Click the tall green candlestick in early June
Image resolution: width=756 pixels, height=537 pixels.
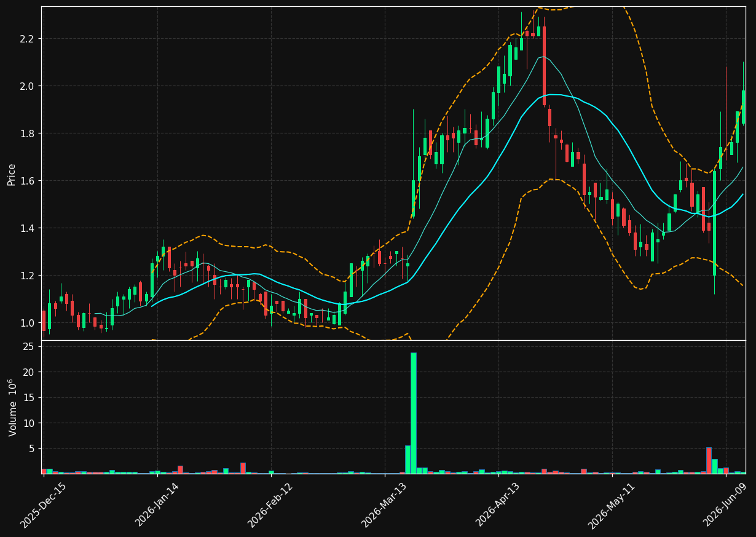714,223
